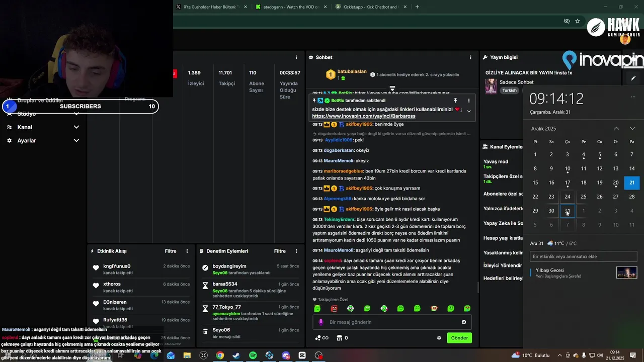Switch to the atadogann VOD browser tab
644x362 pixels.
point(291,7)
